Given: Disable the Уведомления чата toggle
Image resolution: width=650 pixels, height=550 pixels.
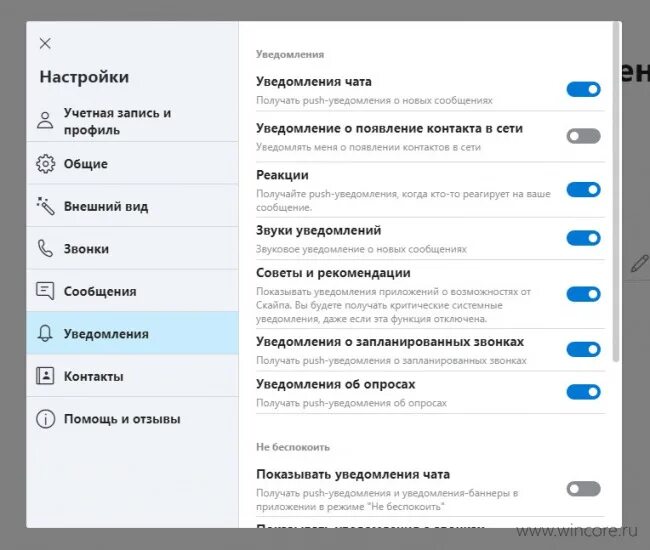Looking at the screenshot, I should coord(583,89).
